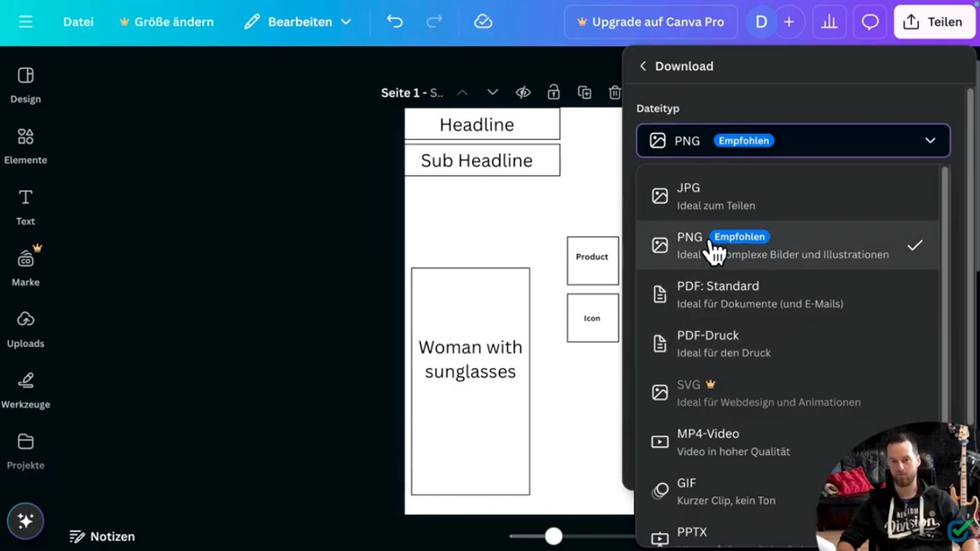Open the comments speech bubble icon
This screenshot has height=551, width=980.
(870, 22)
